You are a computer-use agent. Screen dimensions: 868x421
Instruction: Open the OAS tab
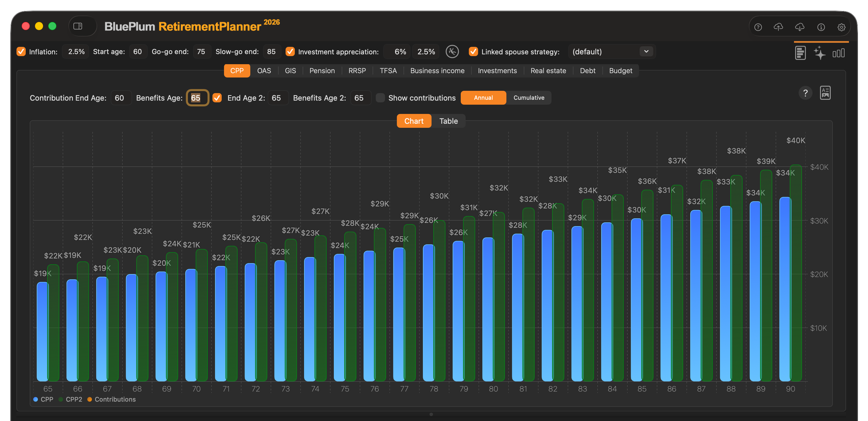(264, 71)
